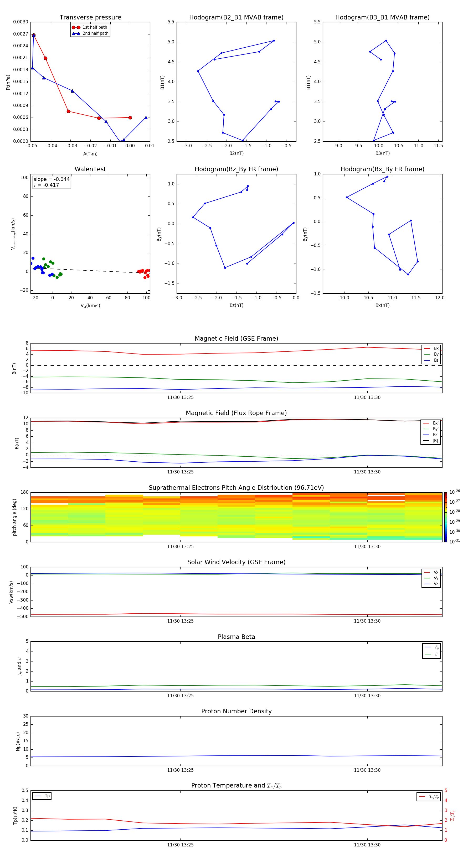Select the Vx legend entry
473x868 pixels.
coord(431,572)
